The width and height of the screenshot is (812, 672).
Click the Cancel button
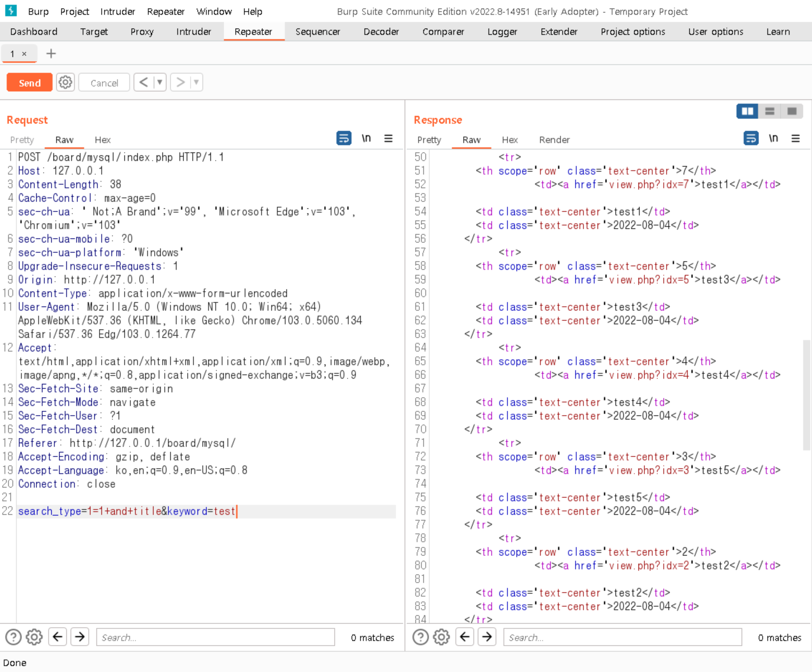click(x=104, y=83)
